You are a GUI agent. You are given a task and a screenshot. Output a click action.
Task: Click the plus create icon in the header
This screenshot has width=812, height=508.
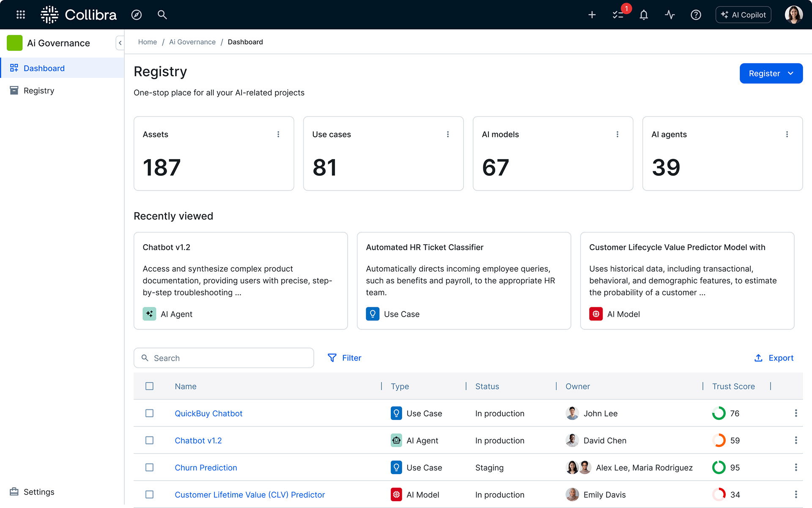pyautogui.click(x=592, y=15)
